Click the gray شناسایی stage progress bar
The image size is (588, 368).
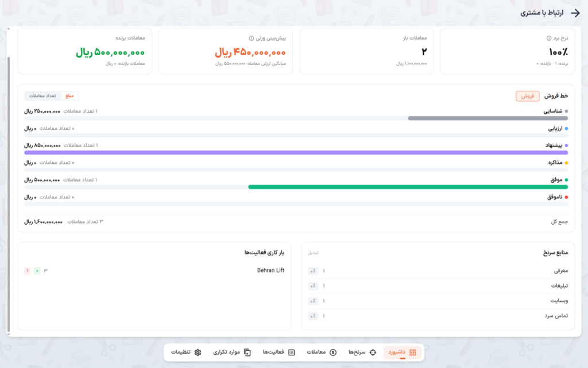coord(488,118)
